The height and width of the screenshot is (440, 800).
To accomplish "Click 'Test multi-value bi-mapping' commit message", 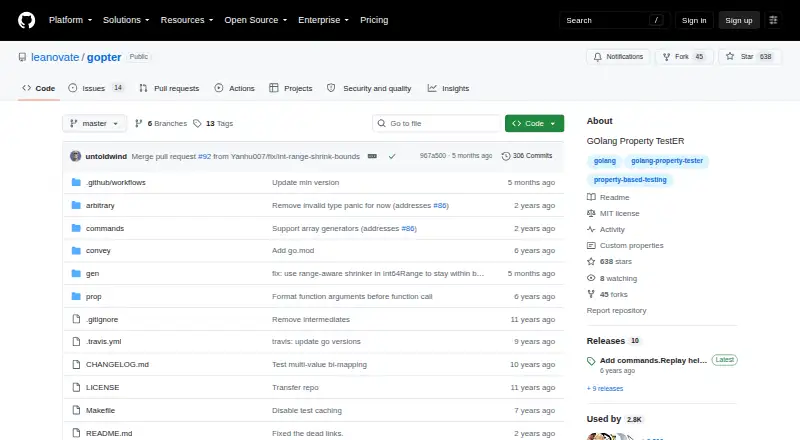I will [x=319, y=364].
